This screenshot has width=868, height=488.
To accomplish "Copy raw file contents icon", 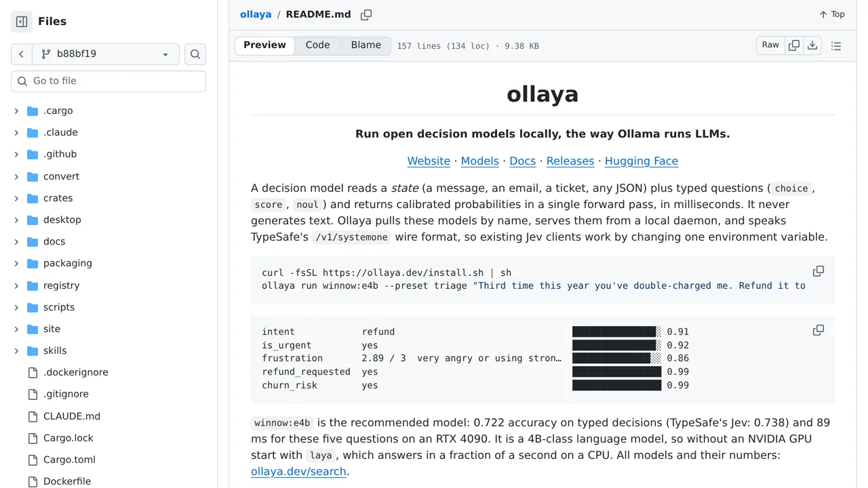I will [794, 45].
